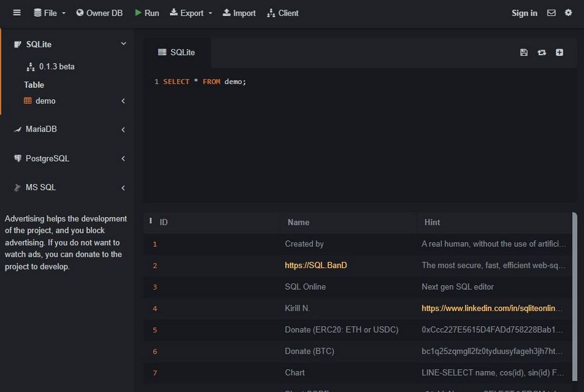Click the MS SQL icon
The width and height of the screenshot is (584, 392).
point(18,188)
